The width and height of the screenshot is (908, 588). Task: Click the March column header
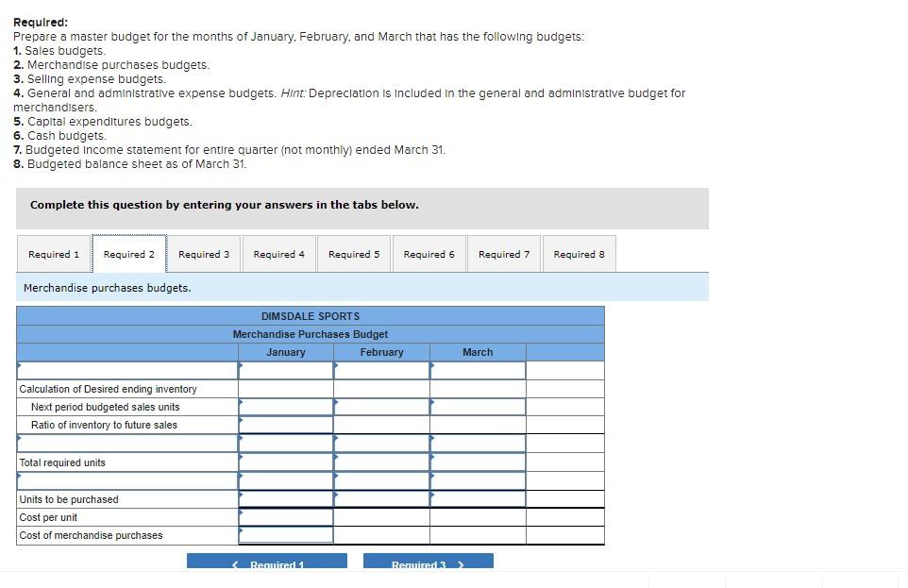tap(478, 352)
